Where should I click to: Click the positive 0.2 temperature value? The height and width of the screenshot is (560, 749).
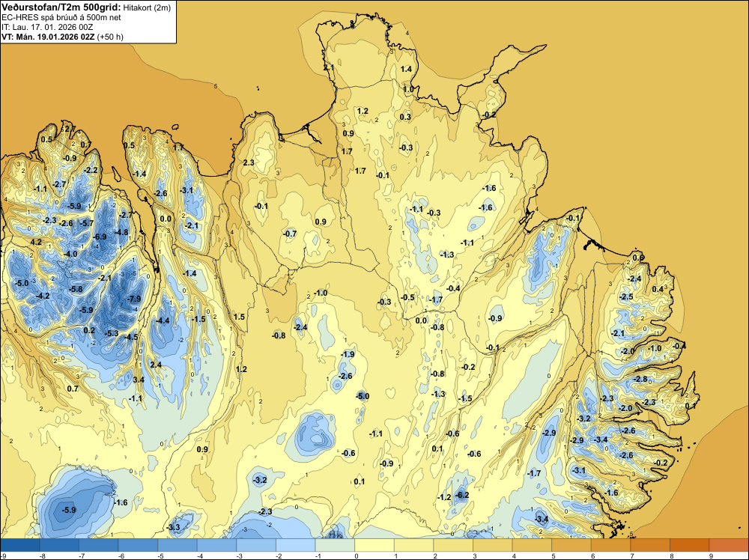89,330
